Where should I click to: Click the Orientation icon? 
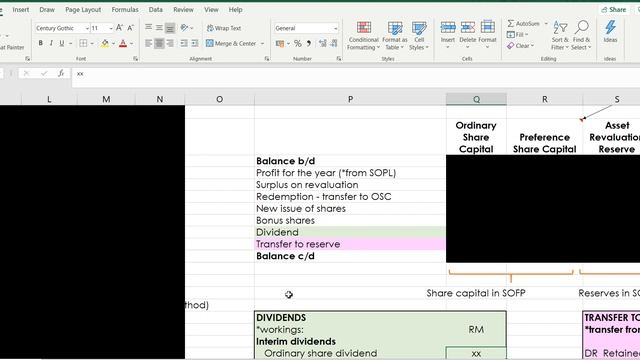(184, 28)
